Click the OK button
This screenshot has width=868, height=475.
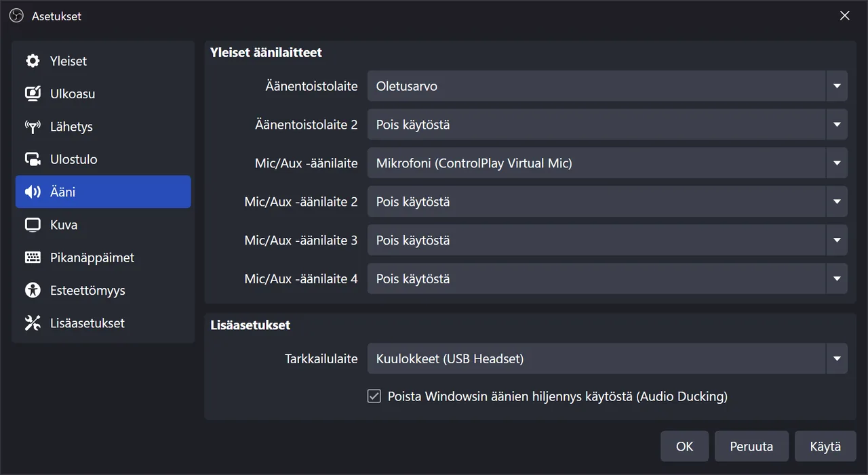pos(685,447)
